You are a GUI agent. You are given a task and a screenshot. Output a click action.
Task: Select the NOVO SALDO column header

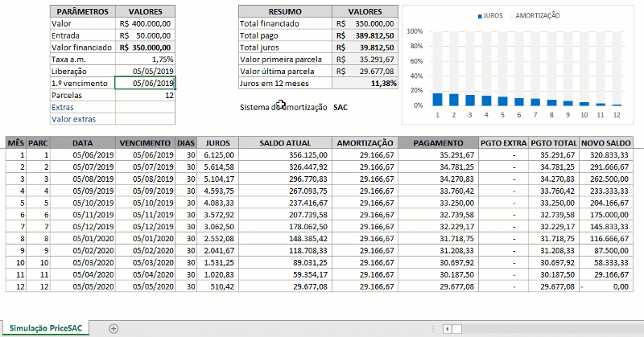pyautogui.click(x=606, y=142)
